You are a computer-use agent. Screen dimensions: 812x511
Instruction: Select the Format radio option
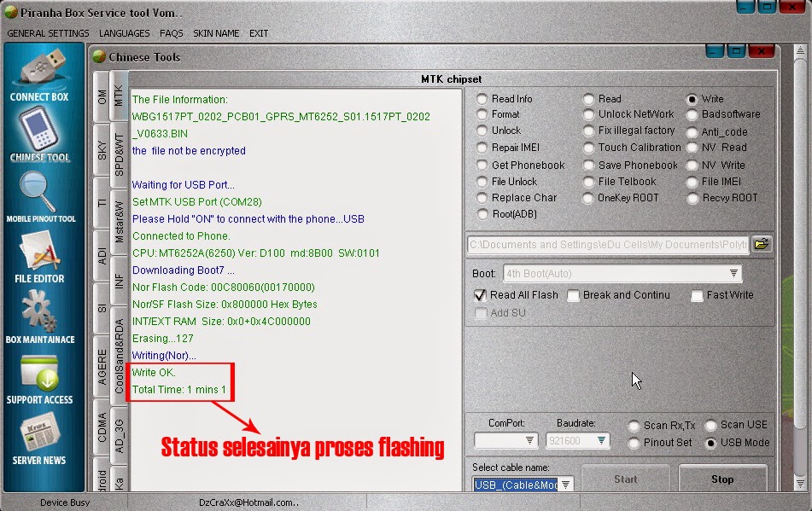coord(482,114)
